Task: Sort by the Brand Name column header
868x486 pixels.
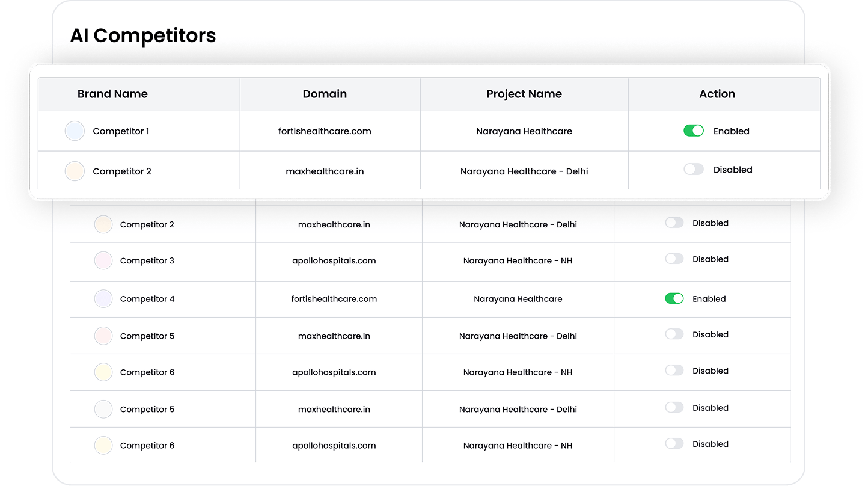Action: click(112, 94)
